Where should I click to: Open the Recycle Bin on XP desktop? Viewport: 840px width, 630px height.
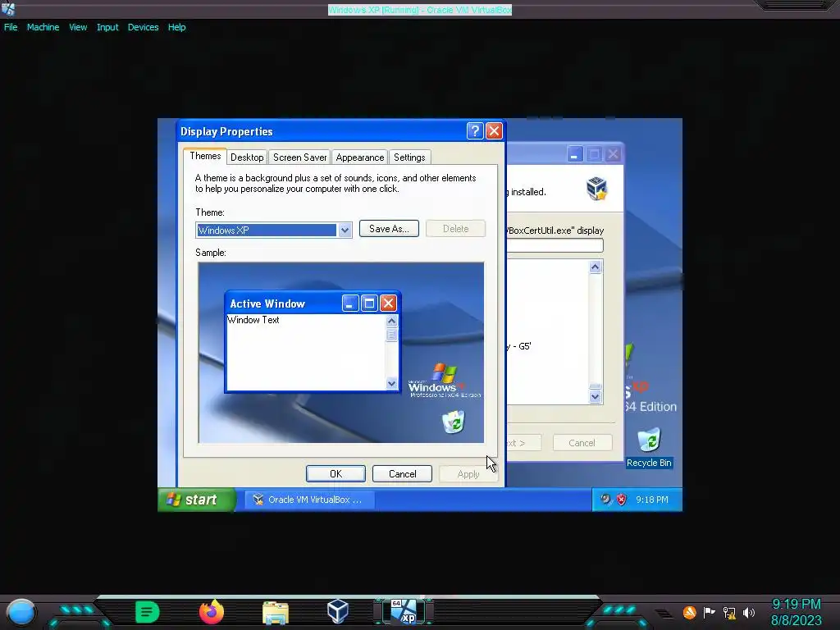point(650,447)
